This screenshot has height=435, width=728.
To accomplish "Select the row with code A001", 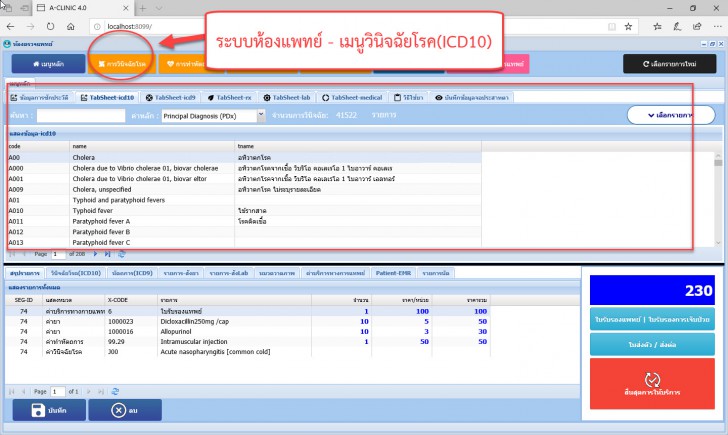I will point(244,179).
